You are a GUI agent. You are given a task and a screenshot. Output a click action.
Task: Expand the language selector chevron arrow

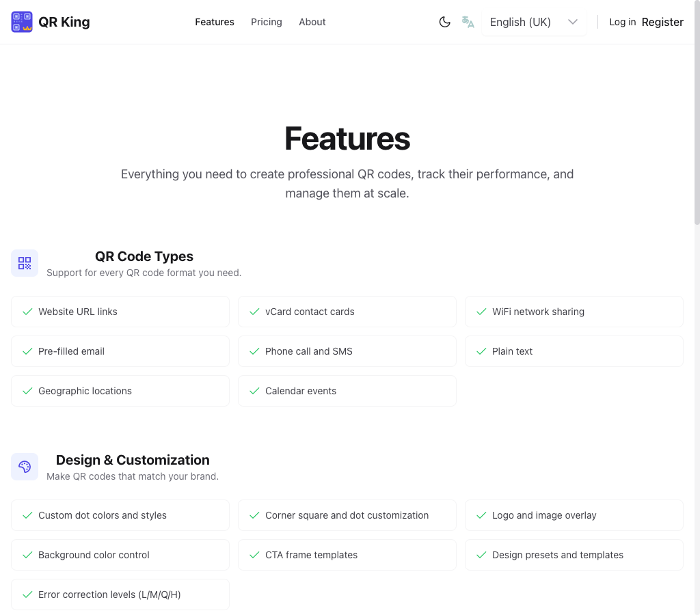(573, 22)
